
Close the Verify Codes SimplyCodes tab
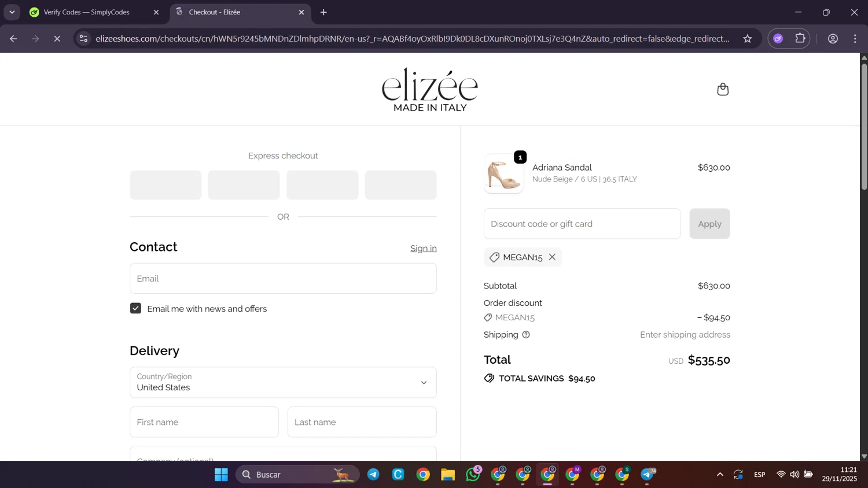pyautogui.click(x=156, y=12)
